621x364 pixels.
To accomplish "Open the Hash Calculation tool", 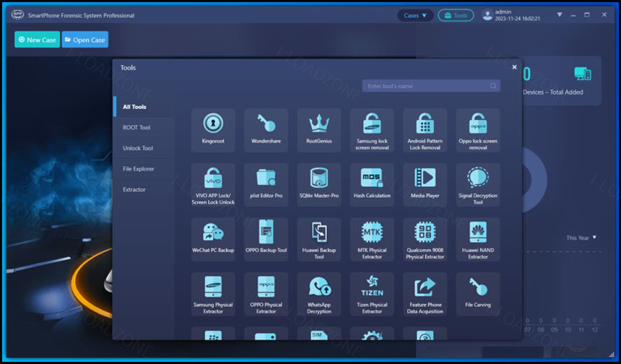I will [372, 185].
